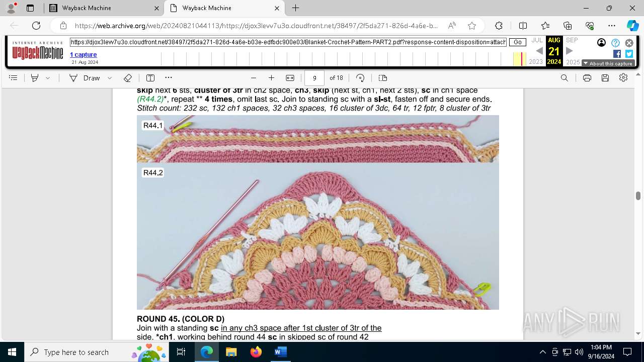This screenshot has width=644, height=362.
Task: Activate the Draw tool
Action: coord(85,78)
